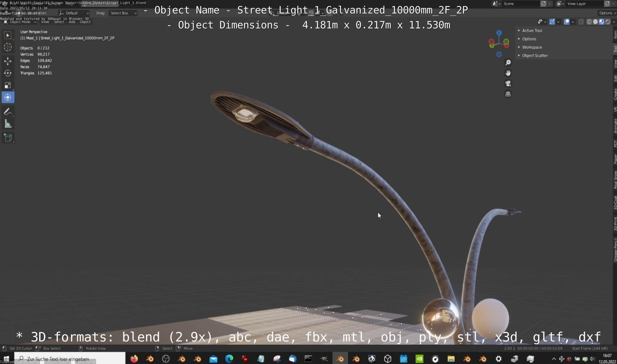Switch to orthographic with the grid icon

click(x=508, y=94)
